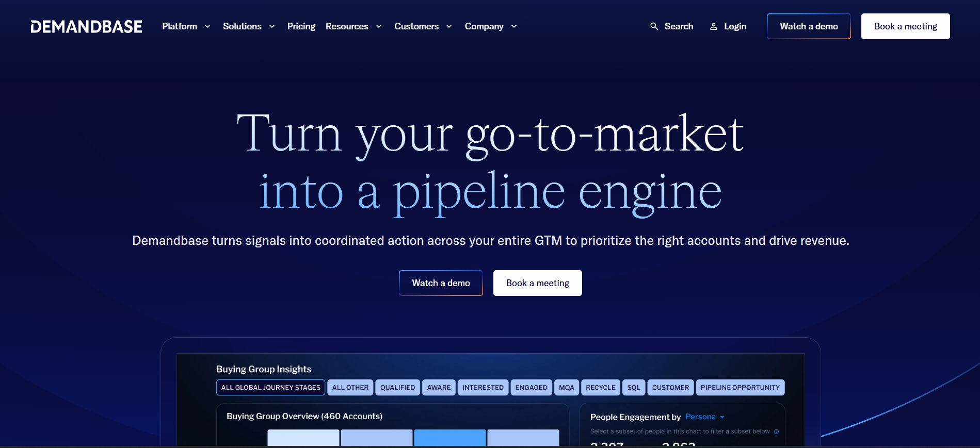Select the Engaged stage tab

tap(531, 388)
